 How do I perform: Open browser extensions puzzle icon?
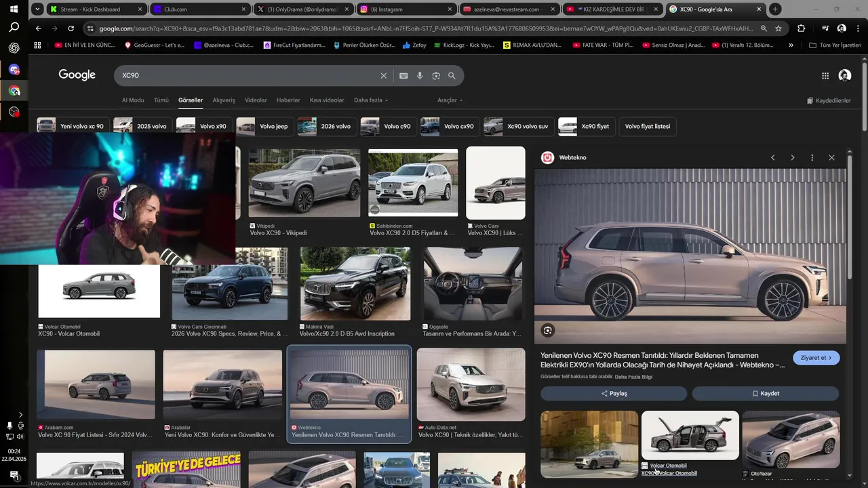click(802, 28)
